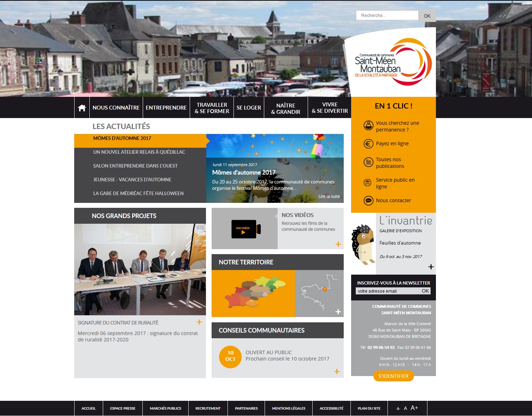Click the hedgehog illustration for L'invantrie
This screenshot has height=416, width=532.
[x=363, y=244]
